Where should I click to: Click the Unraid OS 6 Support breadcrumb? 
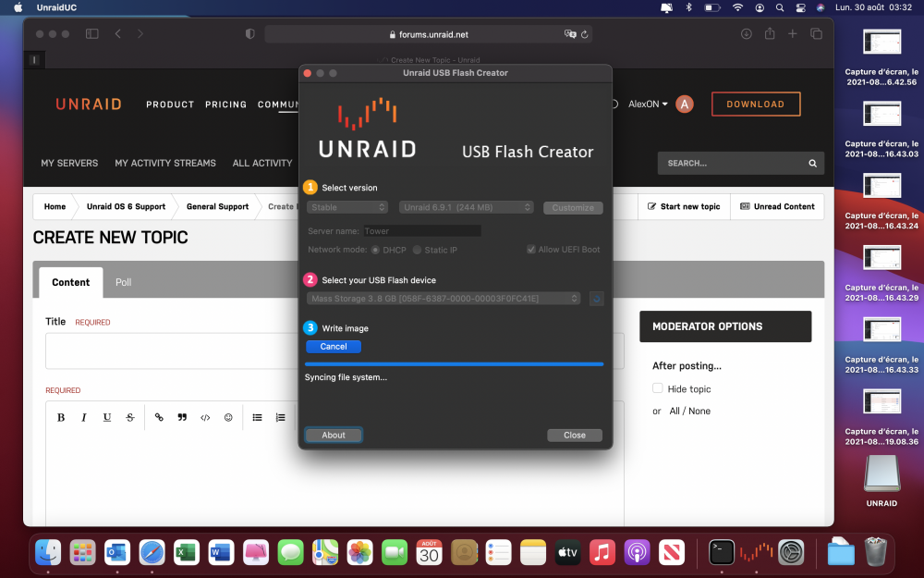pos(126,206)
